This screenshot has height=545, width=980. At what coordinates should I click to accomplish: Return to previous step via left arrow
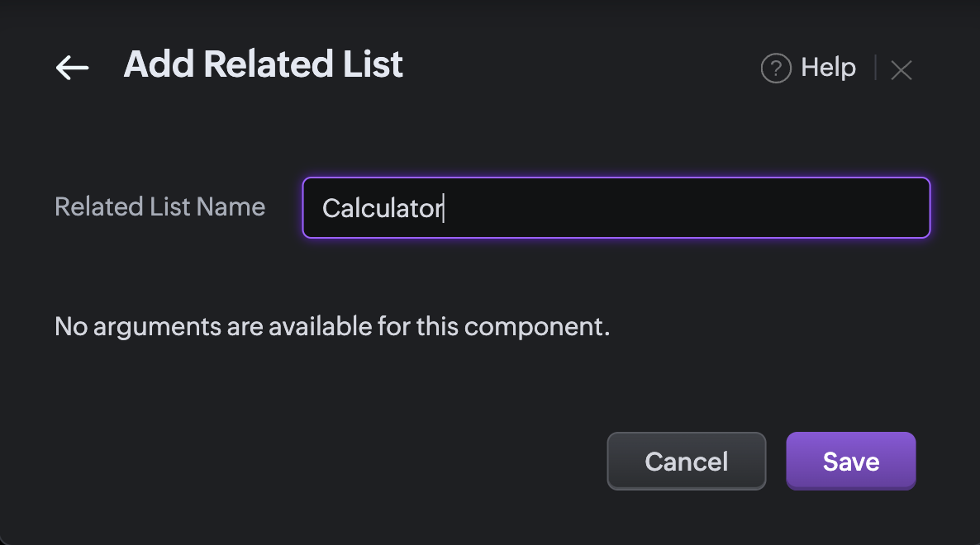click(72, 67)
